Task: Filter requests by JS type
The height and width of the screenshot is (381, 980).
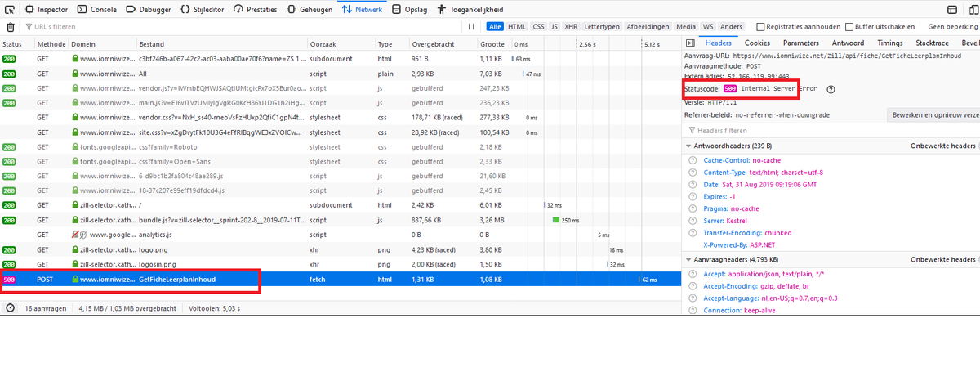Action: (555, 27)
